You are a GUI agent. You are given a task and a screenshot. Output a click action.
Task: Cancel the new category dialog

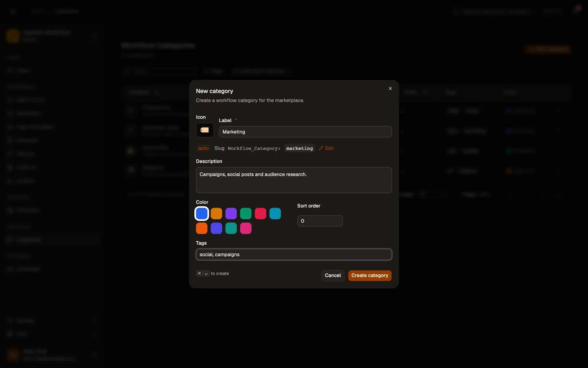click(x=333, y=276)
